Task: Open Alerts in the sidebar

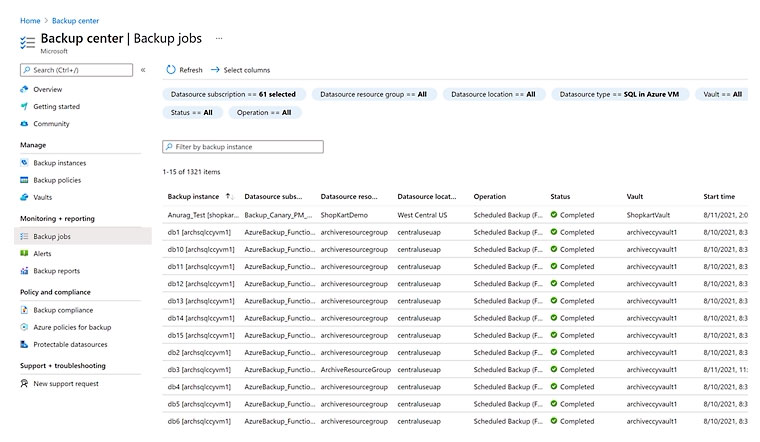Action: [42, 253]
